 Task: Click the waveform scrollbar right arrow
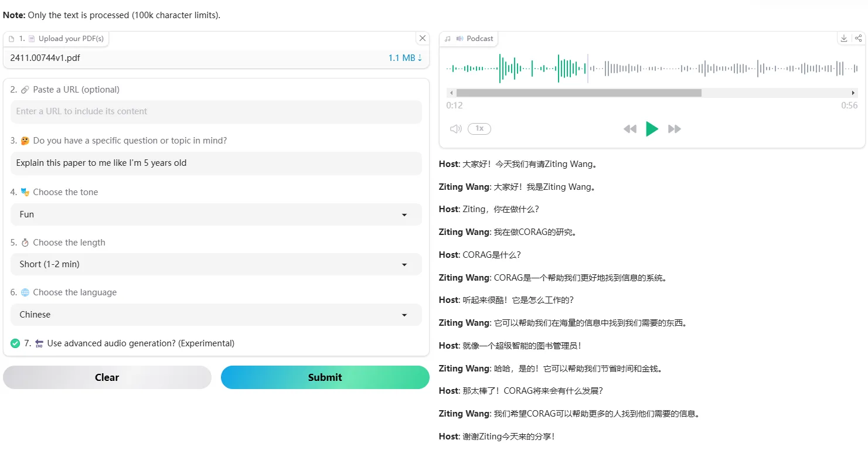[854, 93]
